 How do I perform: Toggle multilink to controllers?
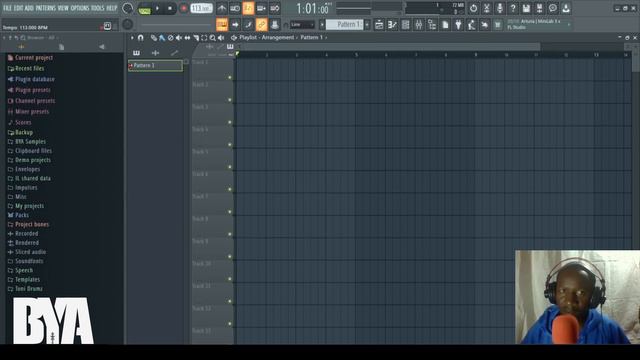pos(262,25)
